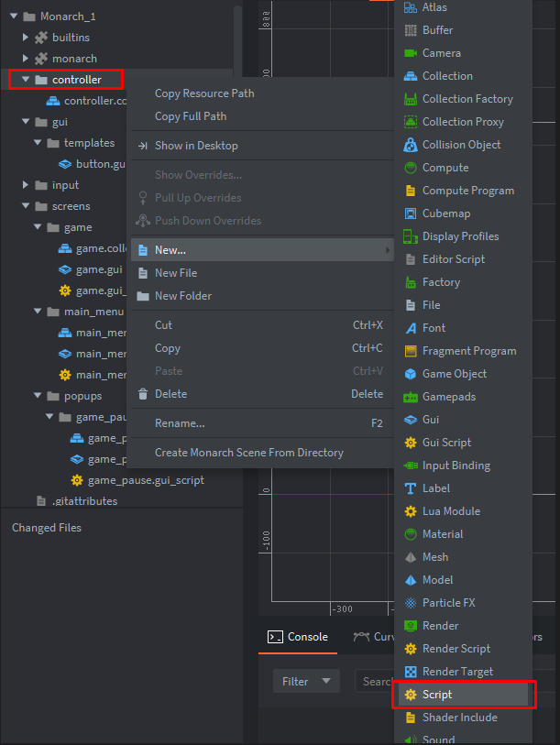Select New Folder in the context menu
The height and width of the screenshot is (745, 560).
point(182,296)
